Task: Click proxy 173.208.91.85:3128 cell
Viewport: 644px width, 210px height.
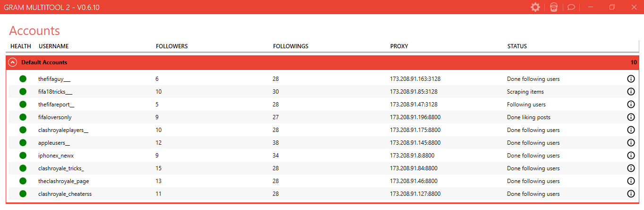Action: [414, 92]
